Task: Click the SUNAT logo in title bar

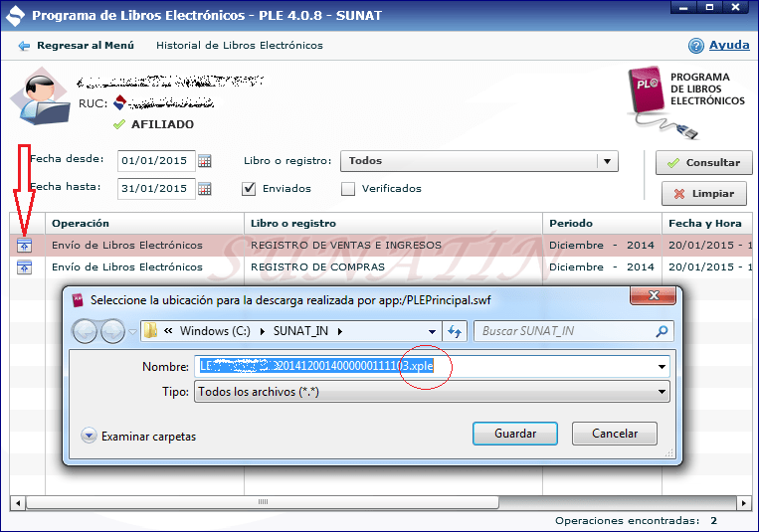Action: [x=15, y=16]
